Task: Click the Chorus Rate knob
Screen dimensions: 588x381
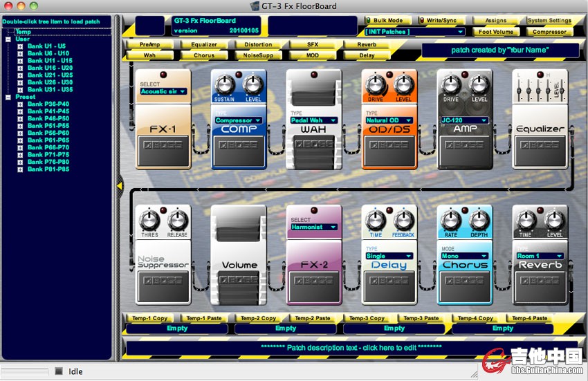Action: click(451, 221)
